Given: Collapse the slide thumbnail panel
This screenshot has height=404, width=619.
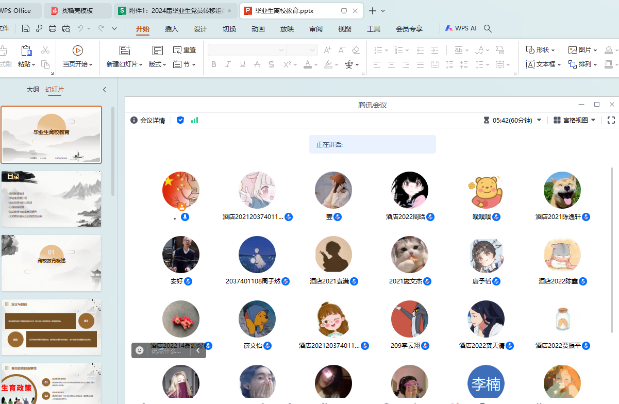Looking at the screenshot, I should 104,90.
